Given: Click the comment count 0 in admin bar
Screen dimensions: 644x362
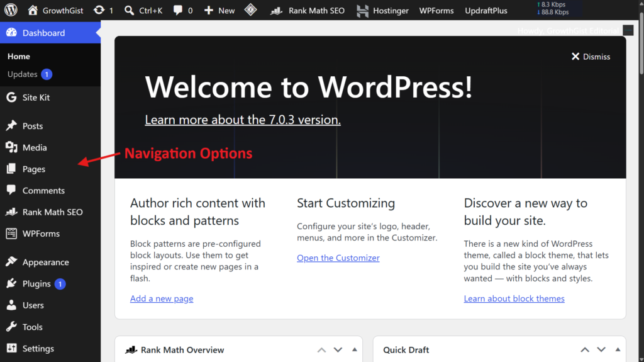Looking at the screenshot, I should (190, 11).
